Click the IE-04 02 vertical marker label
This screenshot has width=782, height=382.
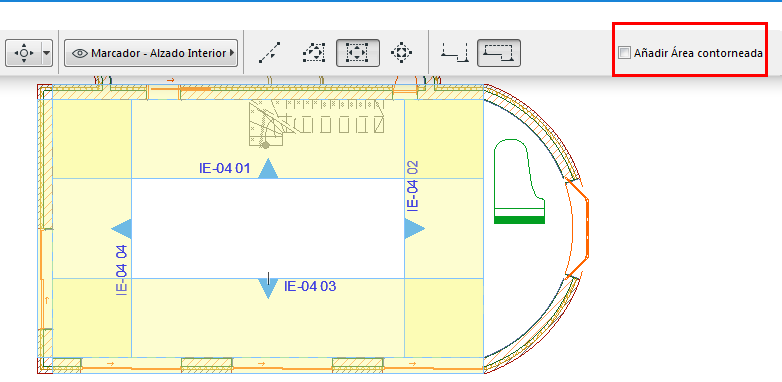coord(413,186)
